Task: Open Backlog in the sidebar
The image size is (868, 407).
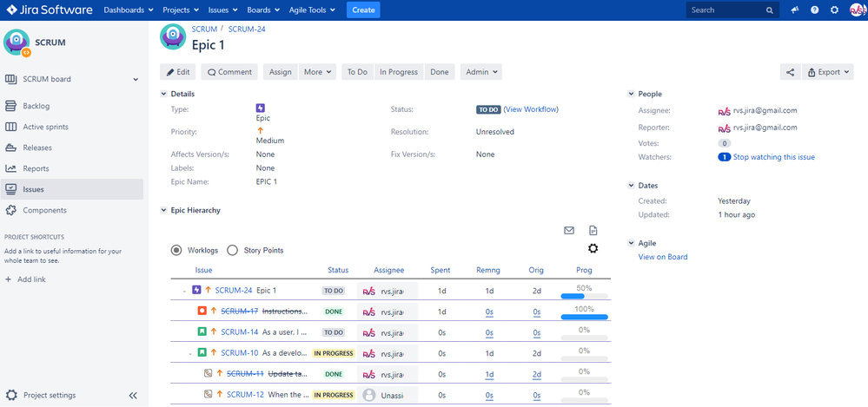Action: coord(36,106)
